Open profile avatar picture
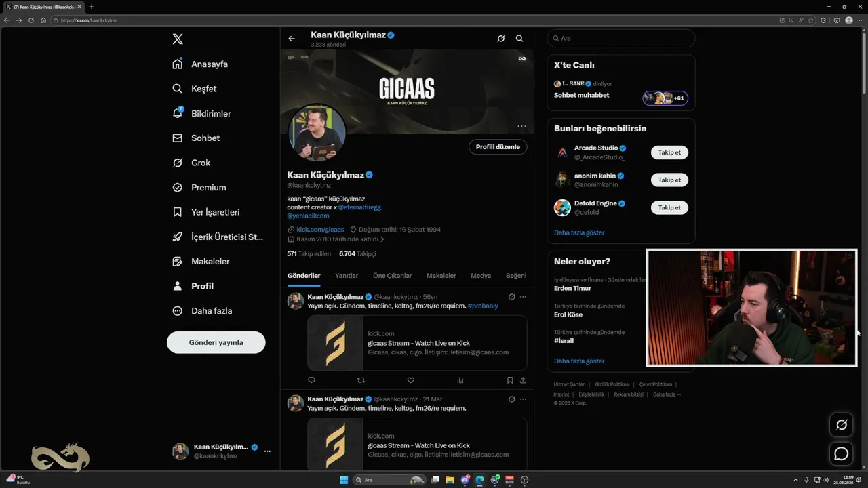Viewport: 868px width, 488px height. [317, 132]
